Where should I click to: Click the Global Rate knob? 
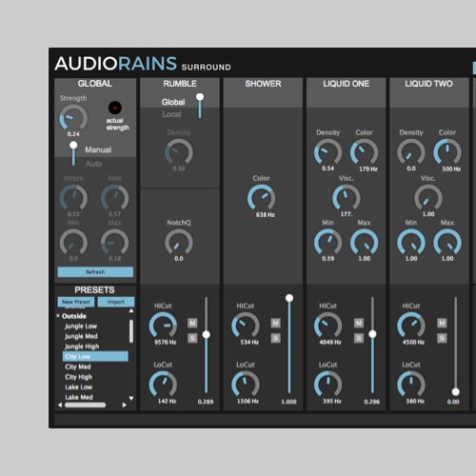[x=114, y=198]
